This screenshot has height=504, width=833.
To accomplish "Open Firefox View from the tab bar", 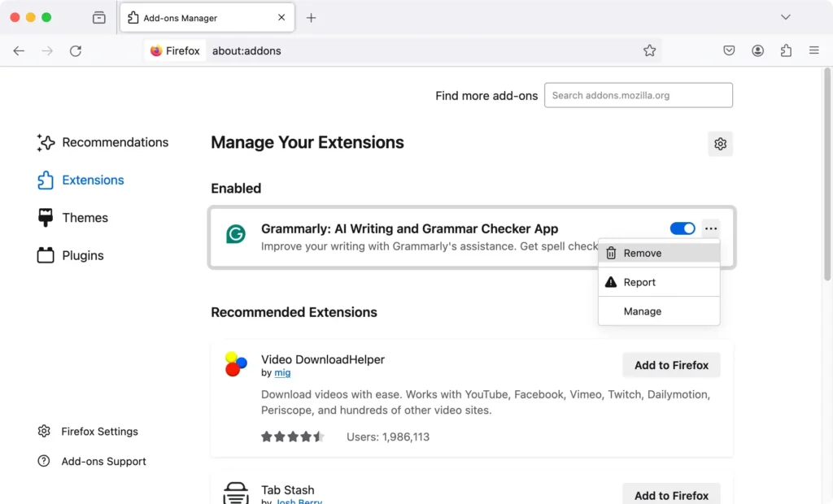I will pyautogui.click(x=98, y=17).
